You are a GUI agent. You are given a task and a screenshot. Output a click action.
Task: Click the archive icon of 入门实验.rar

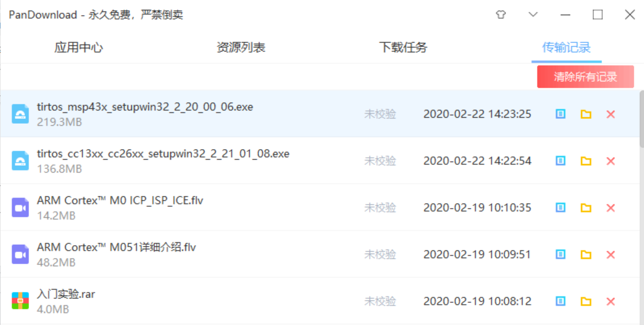[x=20, y=301]
